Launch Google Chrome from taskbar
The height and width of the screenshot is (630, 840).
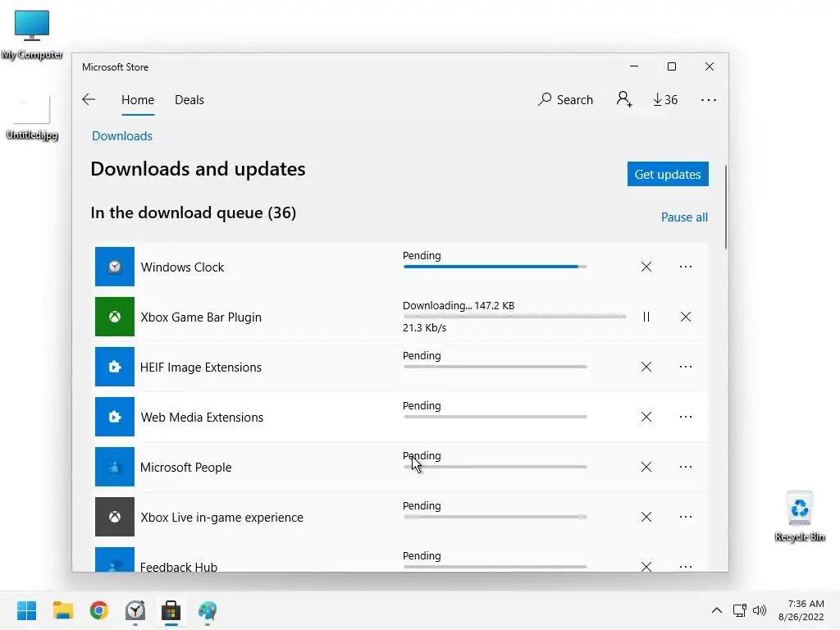coord(99,610)
